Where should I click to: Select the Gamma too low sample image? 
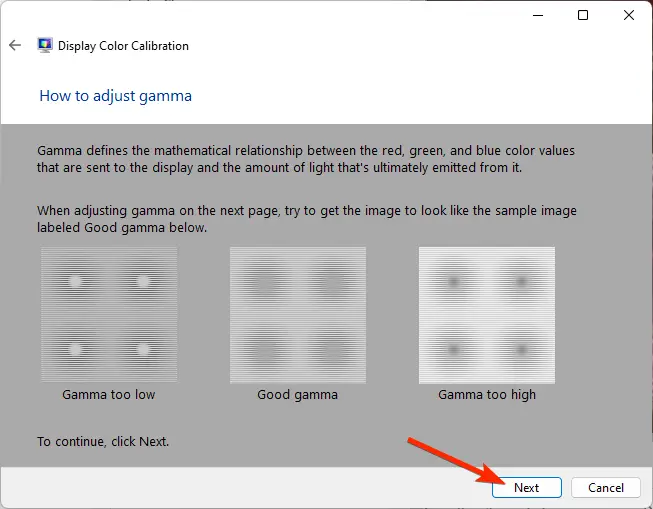click(x=109, y=315)
